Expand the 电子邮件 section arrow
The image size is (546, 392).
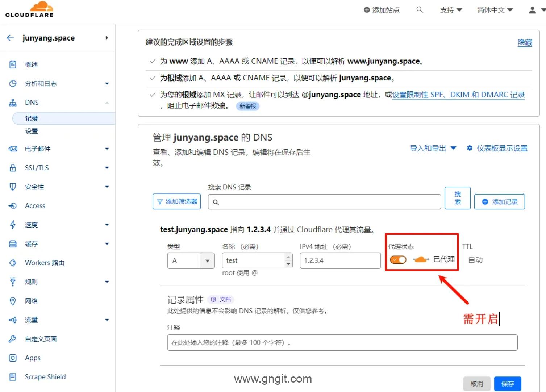(x=107, y=149)
